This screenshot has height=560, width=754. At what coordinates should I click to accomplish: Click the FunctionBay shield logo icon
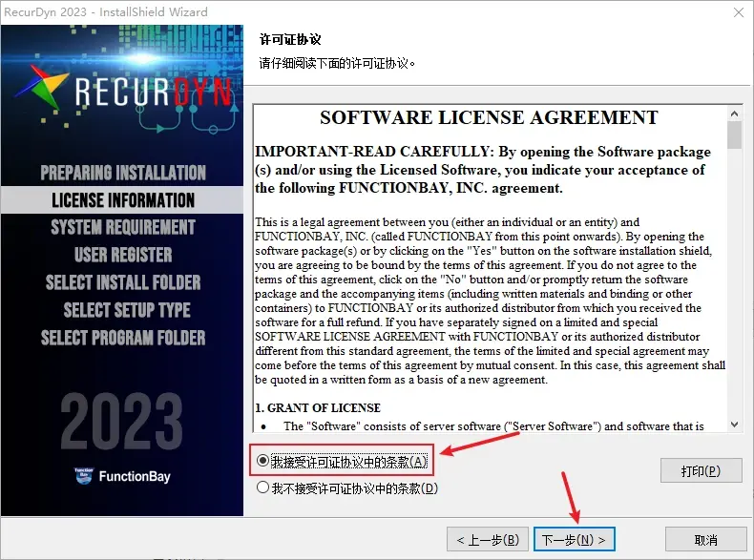[84, 476]
